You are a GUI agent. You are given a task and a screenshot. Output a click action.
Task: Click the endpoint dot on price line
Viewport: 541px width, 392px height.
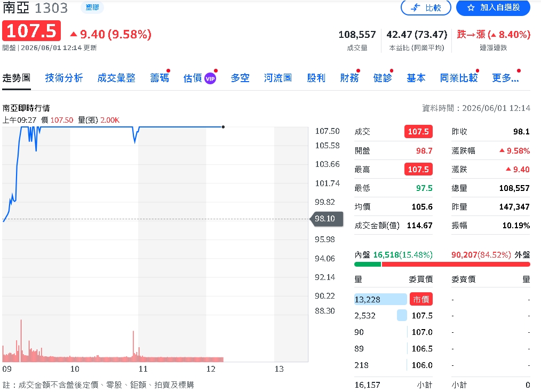[x=223, y=127]
